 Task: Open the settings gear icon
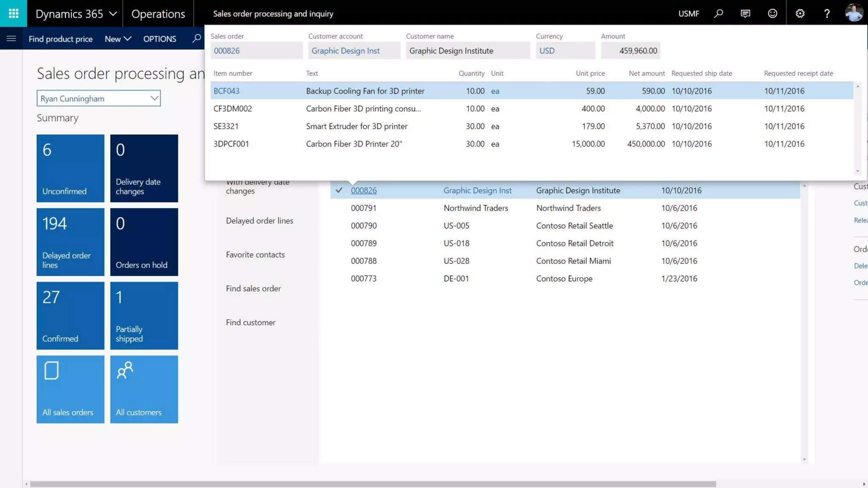pyautogui.click(x=800, y=14)
